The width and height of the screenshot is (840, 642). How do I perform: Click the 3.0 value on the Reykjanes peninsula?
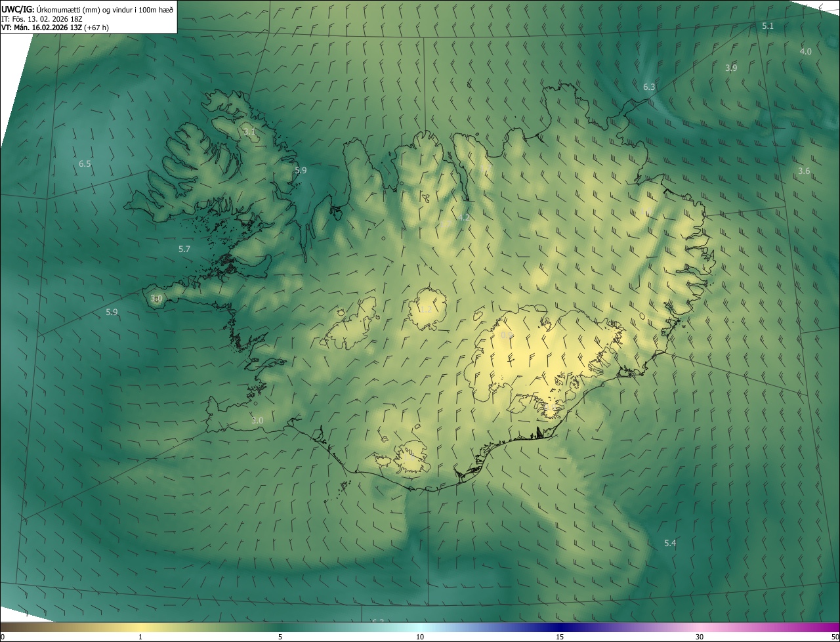pos(257,420)
